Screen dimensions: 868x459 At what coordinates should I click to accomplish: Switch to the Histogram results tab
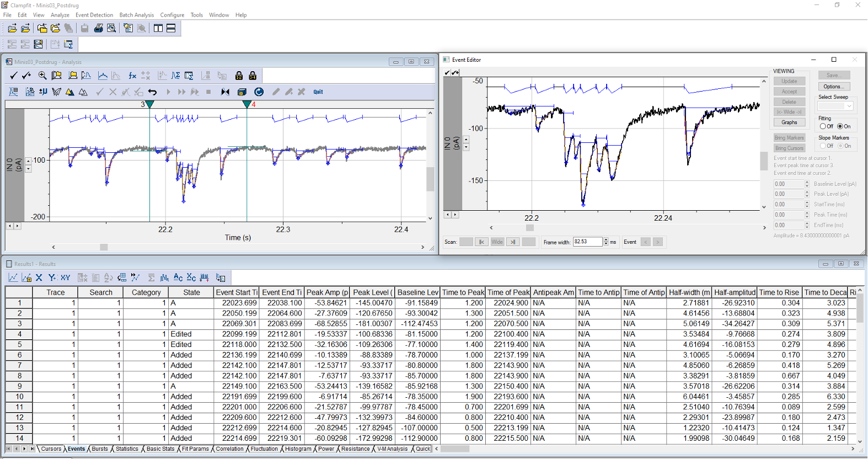(x=298, y=449)
